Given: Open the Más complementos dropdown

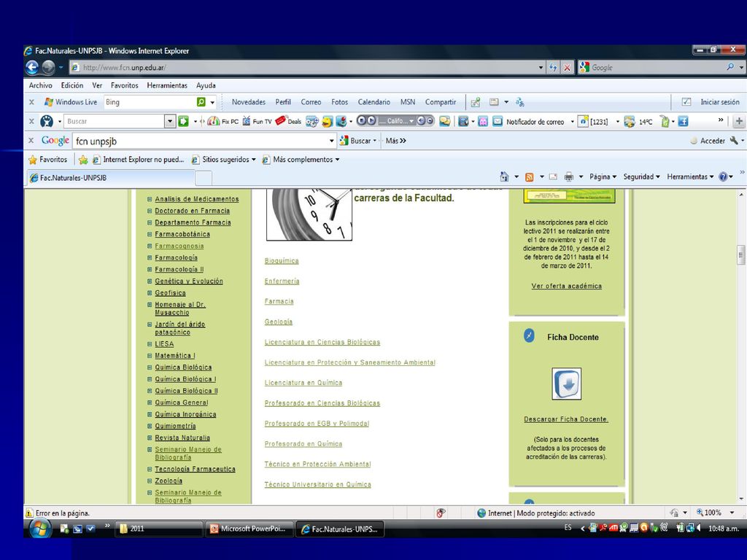Looking at the screenshot, I should tap(337, 160).
